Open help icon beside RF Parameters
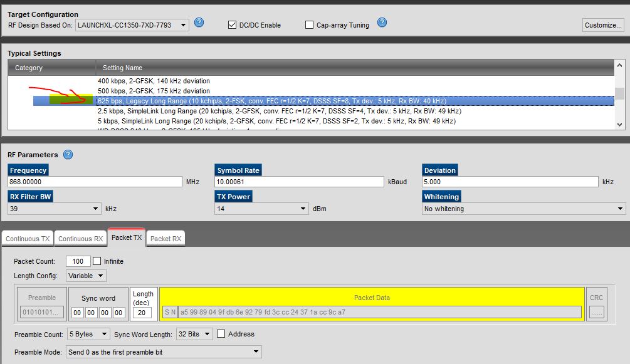The height and width of the screenshot is (364, 630). 68,155
